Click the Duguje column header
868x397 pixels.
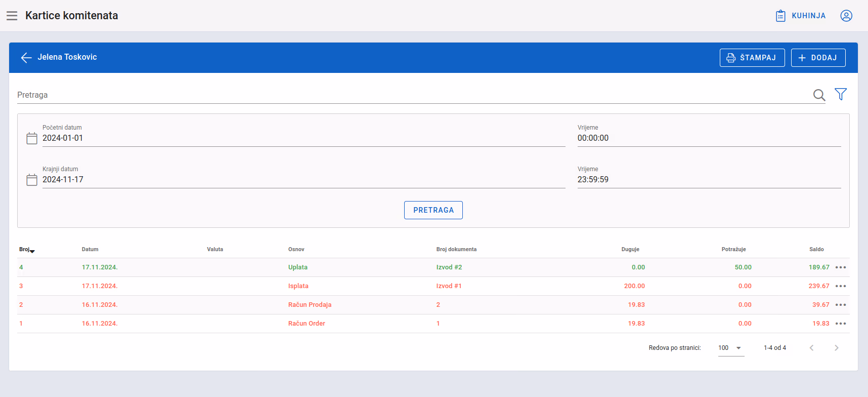630,250
